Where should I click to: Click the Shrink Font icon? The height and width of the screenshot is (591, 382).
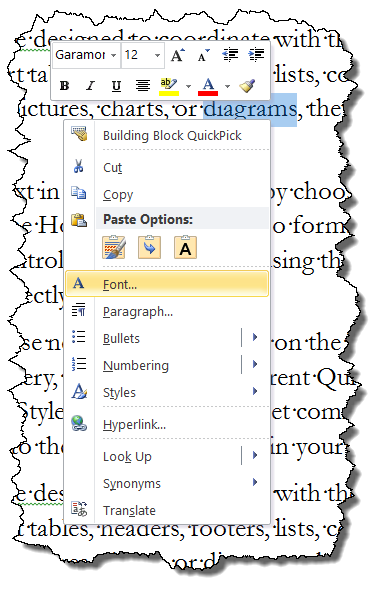coord(204,55)
